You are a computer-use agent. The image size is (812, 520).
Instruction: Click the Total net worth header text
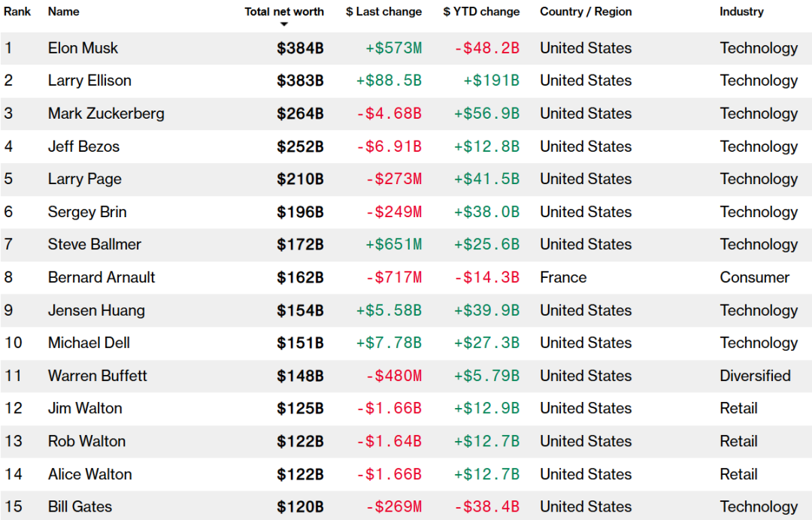[x=284, y=11]
